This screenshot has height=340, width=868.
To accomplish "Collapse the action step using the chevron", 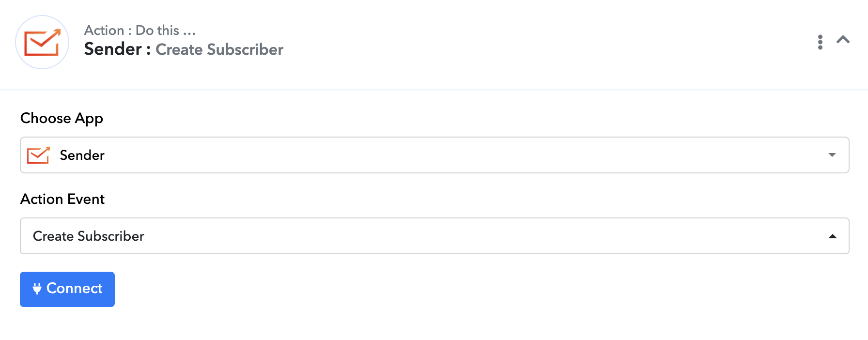I will 843,40.
